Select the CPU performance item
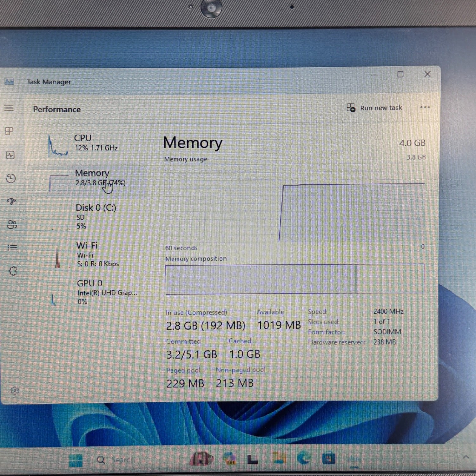This screenshot has height=476, width=476. tap(92, 144)
